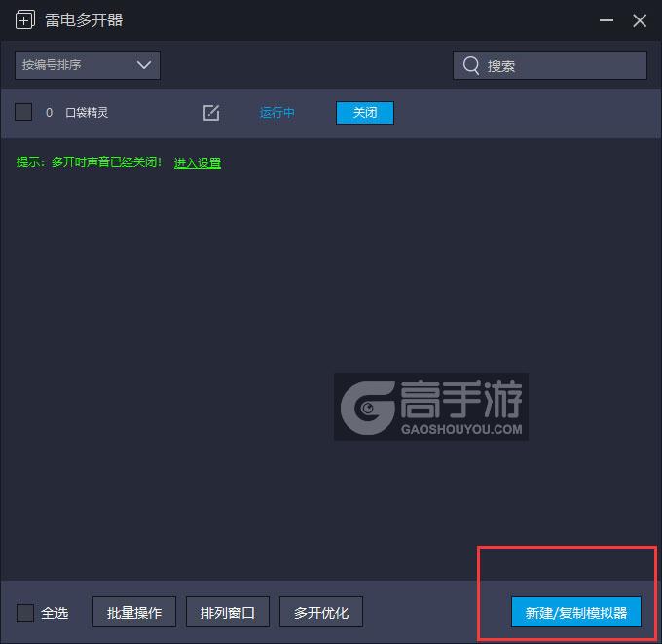This screenshot has width=662, height=644.
Task: Click the 排列窗口 arrange windows button
Action: [228, 612]
